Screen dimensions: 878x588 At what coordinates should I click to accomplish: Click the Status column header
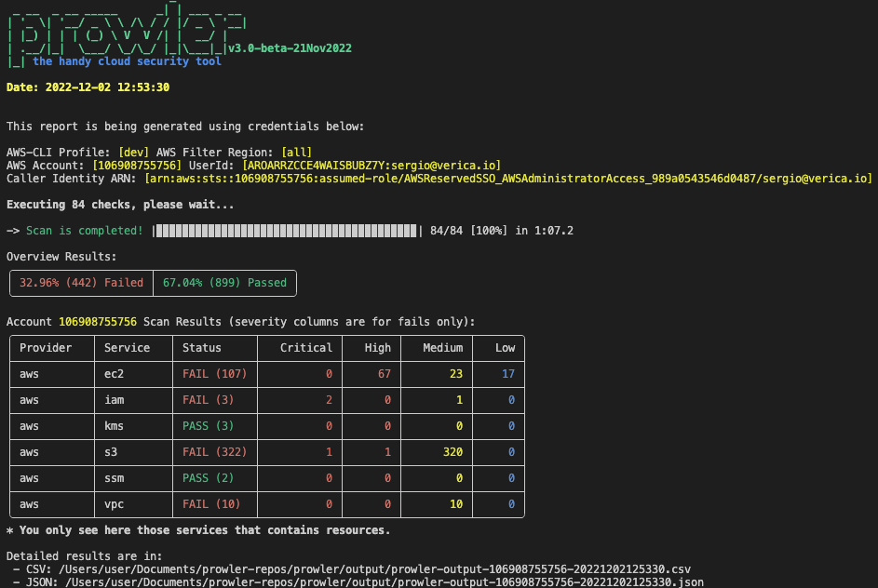pyautogui.click(x=202, y=348)
